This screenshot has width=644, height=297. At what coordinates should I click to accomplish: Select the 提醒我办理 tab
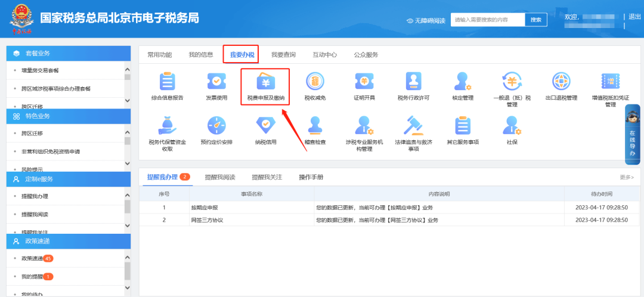[x=162, y=177]
